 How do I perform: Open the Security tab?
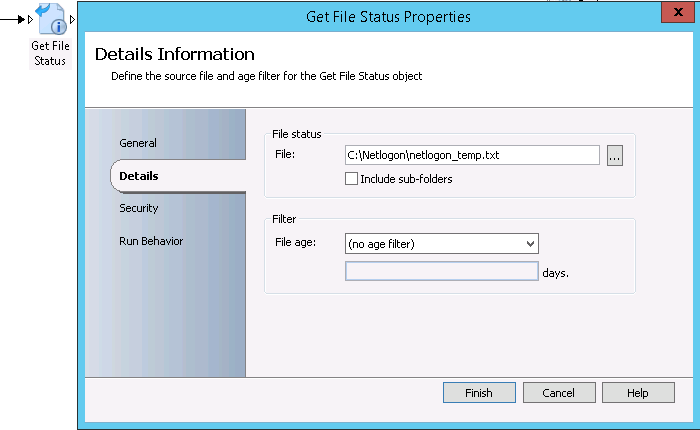coord(139,208)
